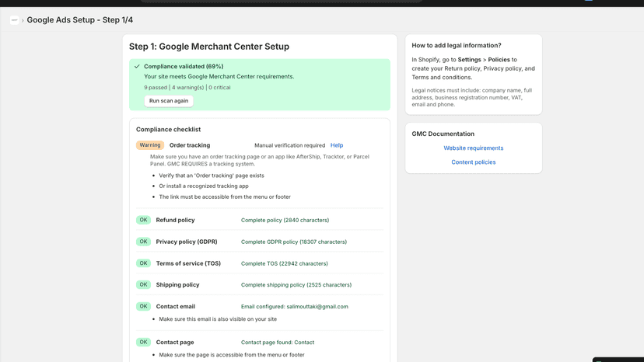Click bullet 'Verify that an Order tracking page exists'
Viewport: 644px width, 362px height.
(x=212, y=176)
